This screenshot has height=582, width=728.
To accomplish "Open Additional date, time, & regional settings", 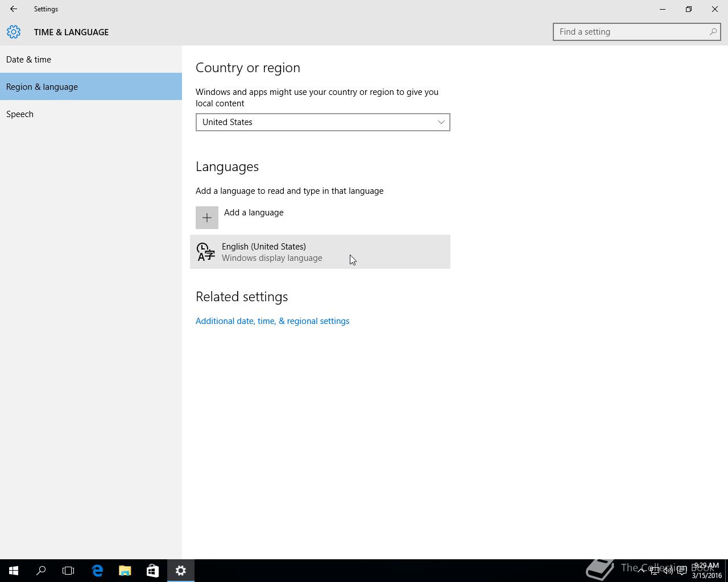I will click(x=272, y=321).
